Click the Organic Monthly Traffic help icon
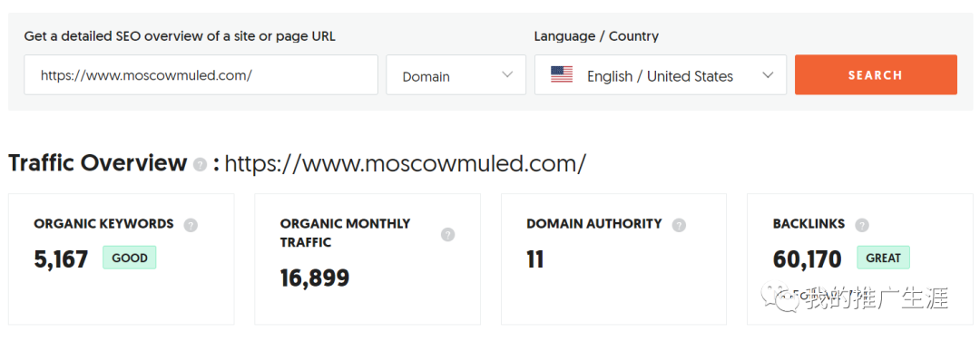980x341 pixels. pyautogui.click(x=447, y=235)
